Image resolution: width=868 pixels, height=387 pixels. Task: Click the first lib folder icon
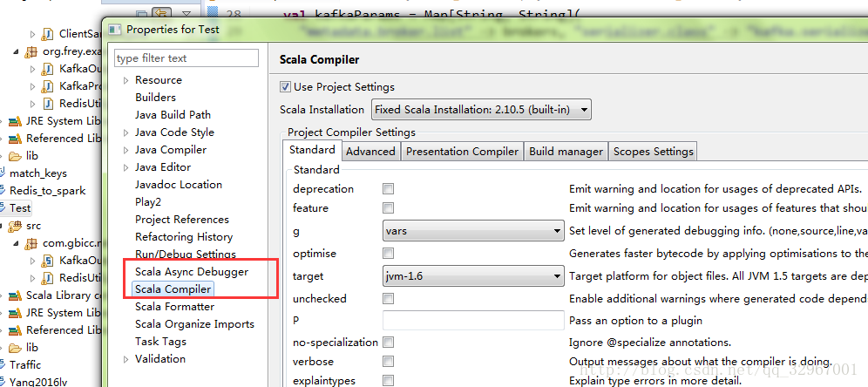point(16,156)
